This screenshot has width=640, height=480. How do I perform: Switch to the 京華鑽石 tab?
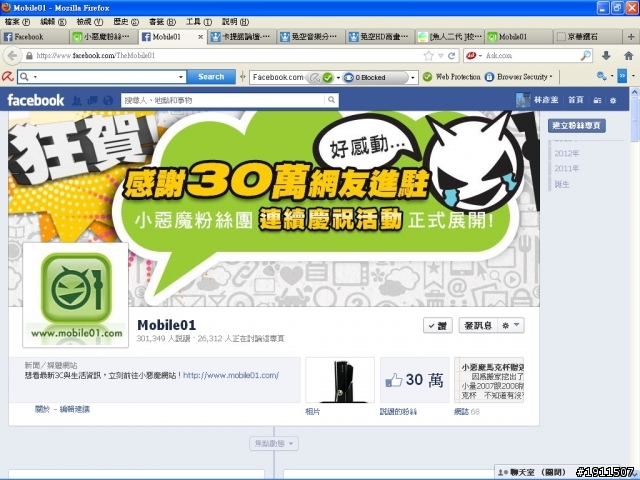(x=588, y=37)
